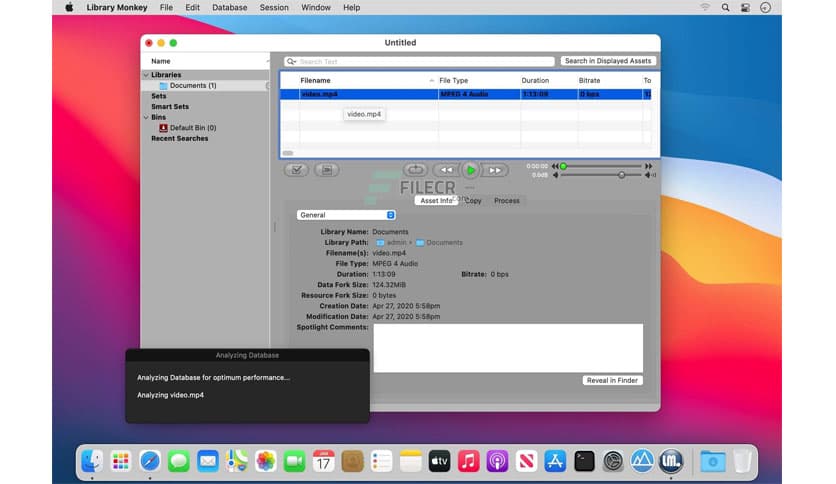
Task: Open Launchpad from the Dock
Action: click(x=120, y=461)
